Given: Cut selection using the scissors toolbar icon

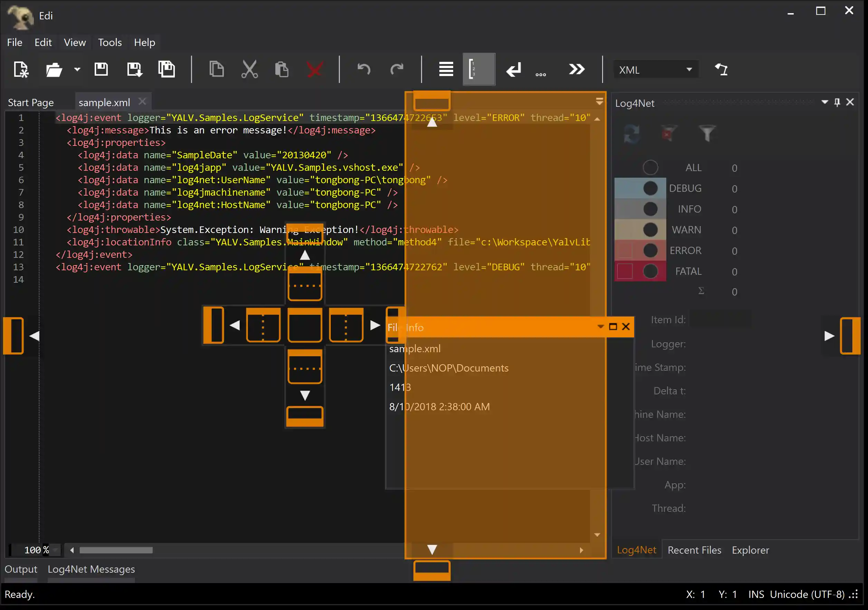Looking at the screenshot, I should point(249,69).
